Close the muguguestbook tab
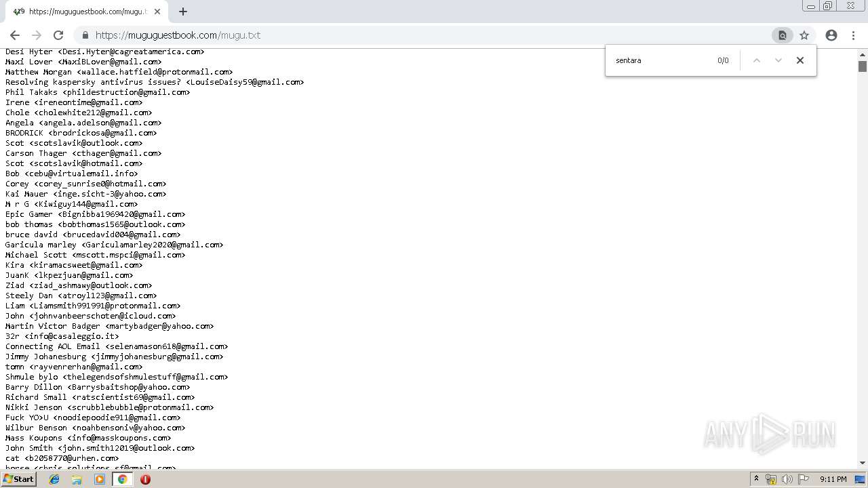The image size is (868, 488). 157,12
